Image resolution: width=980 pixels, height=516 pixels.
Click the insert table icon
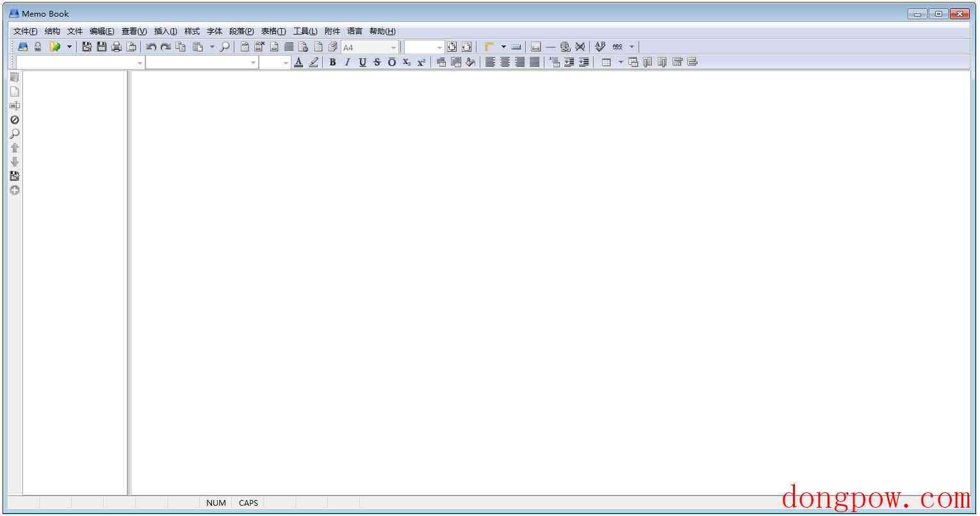(x=606, y=62)
